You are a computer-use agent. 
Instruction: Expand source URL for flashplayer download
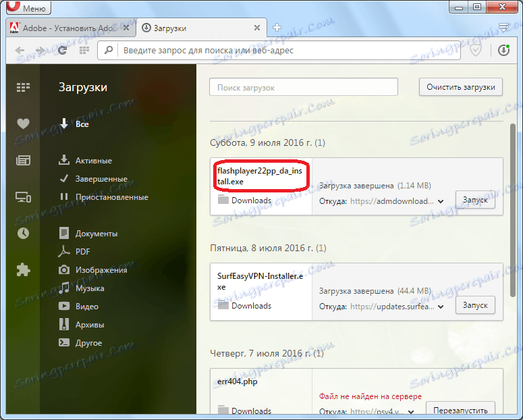(x=441, y=201)
